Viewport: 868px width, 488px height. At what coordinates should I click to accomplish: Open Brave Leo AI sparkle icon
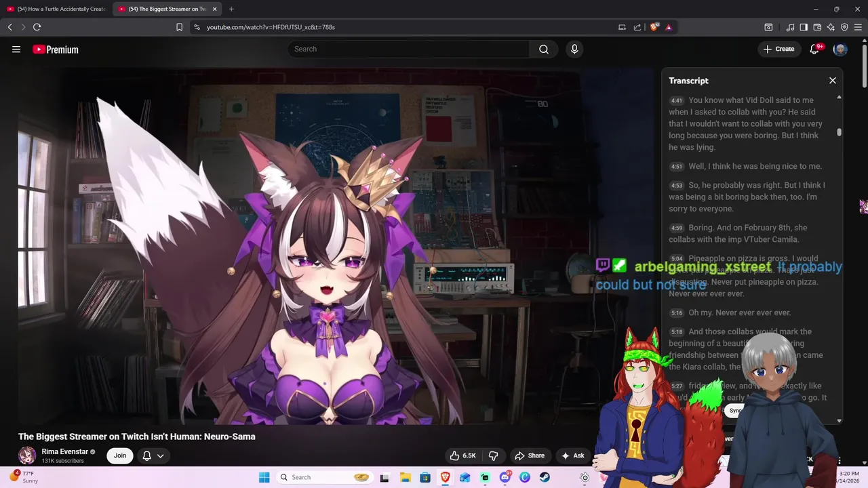click(x=831, y=27)
